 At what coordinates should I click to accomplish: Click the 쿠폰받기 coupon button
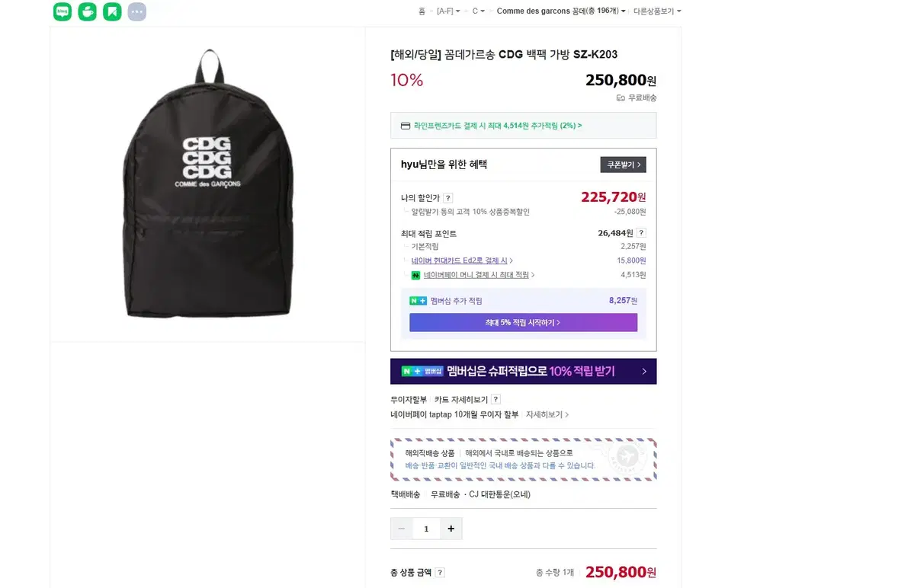click(623, 164)
